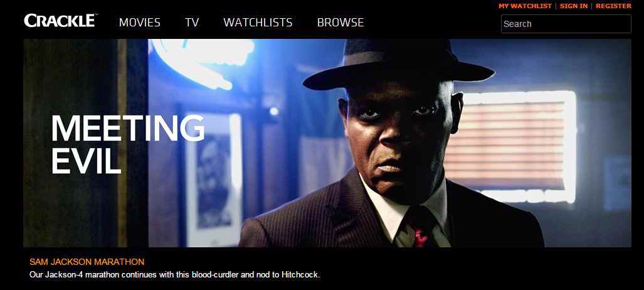Click the REGISTER link

614,6
